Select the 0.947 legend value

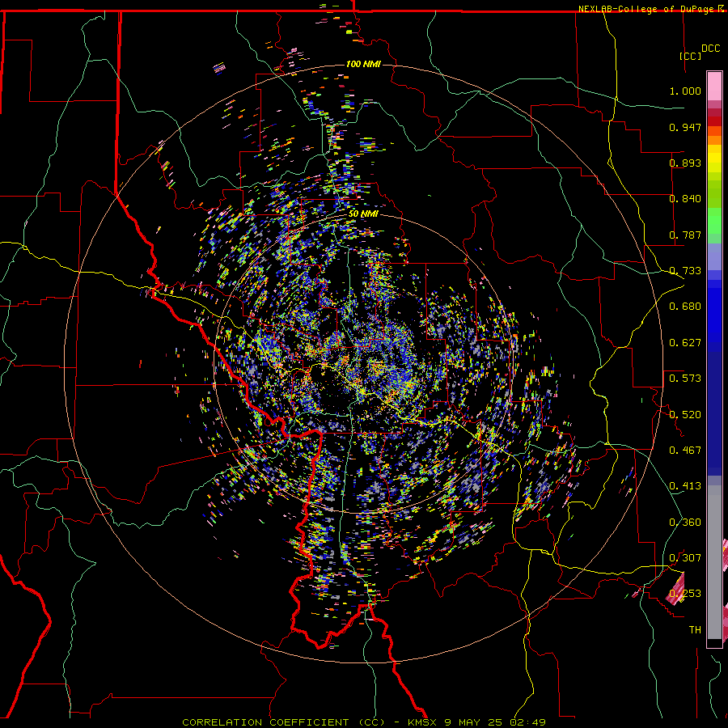tap(685, 127)
